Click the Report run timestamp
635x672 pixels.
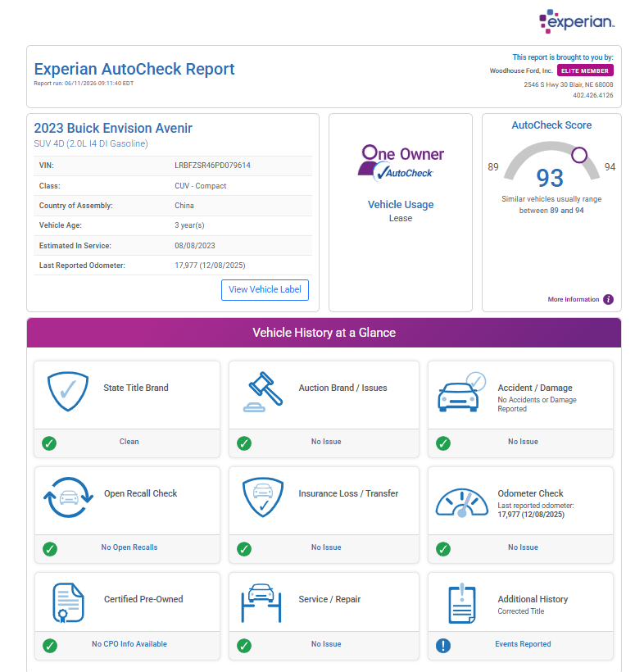click(x=84, y=84)
